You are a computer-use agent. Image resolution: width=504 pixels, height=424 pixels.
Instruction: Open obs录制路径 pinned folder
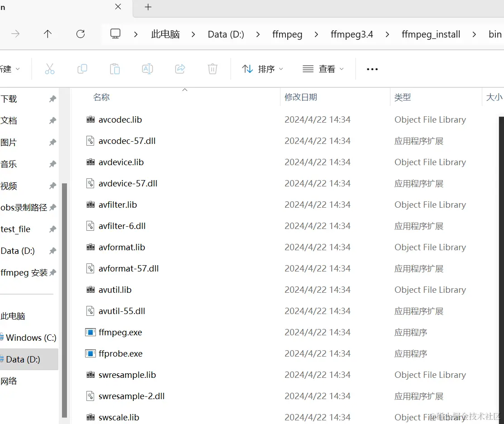click(24, 208)
